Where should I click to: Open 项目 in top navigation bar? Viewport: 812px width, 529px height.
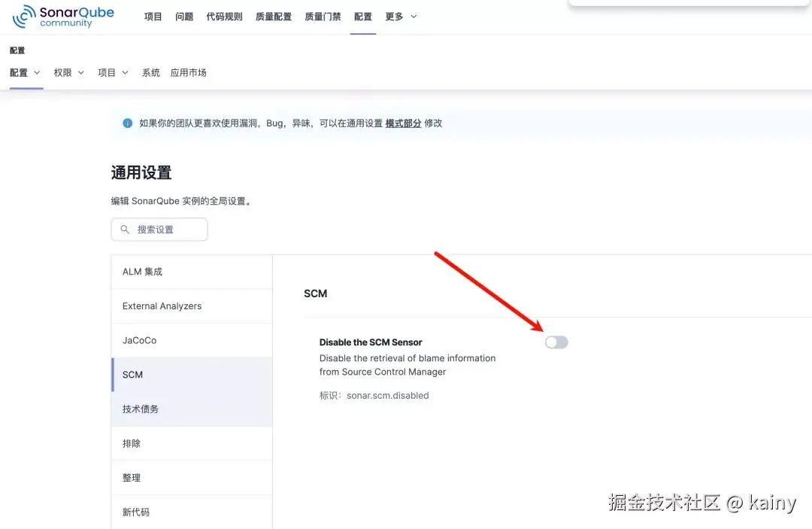[153, 17]
